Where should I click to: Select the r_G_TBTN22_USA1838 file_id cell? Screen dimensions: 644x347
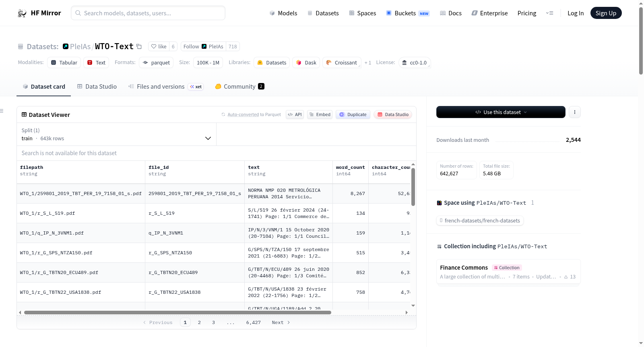pos(195,292)
